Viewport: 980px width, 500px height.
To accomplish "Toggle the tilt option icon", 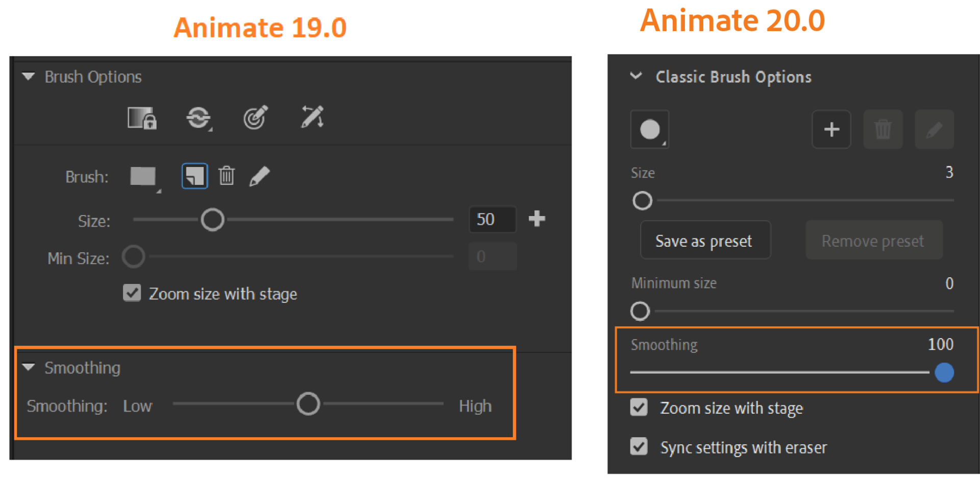I will (x=312, y=117).
